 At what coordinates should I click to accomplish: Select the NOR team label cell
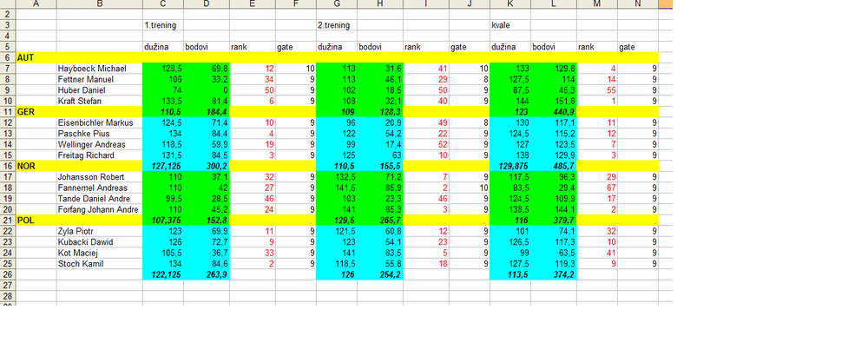coord(36,166)
